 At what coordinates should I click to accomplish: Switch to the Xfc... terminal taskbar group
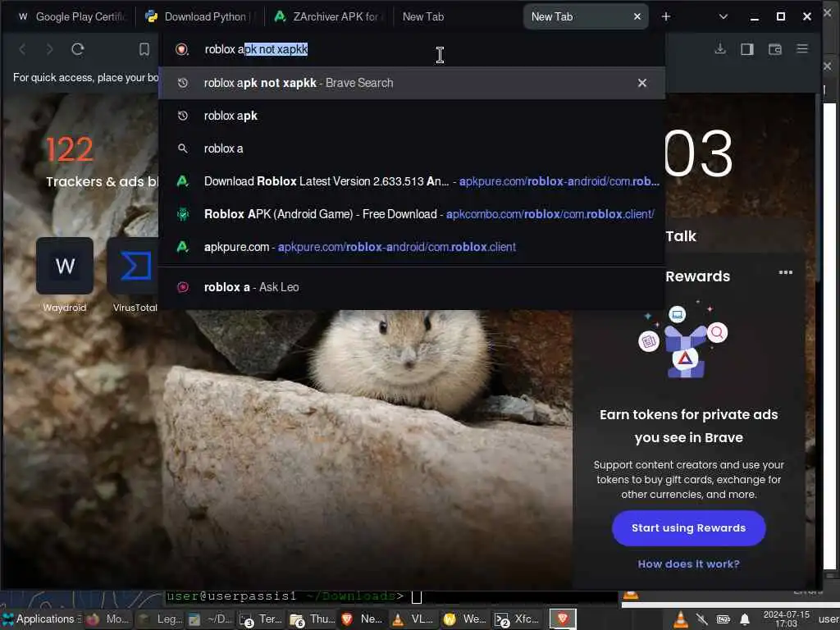516,619
